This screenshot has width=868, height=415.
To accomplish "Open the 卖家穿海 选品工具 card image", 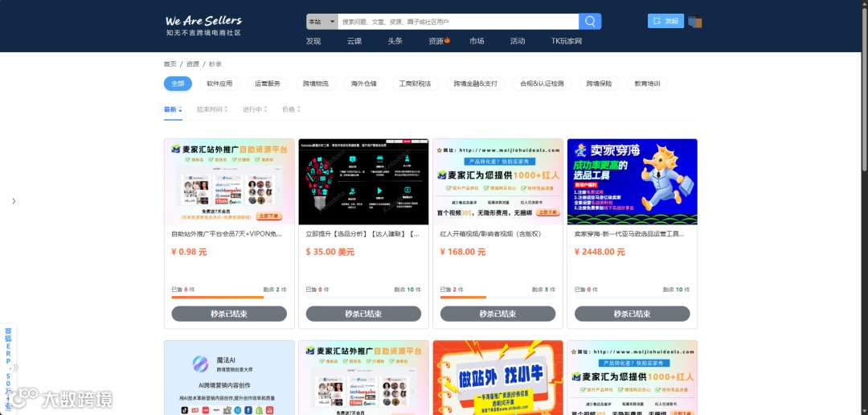I will tap(633, 182).
